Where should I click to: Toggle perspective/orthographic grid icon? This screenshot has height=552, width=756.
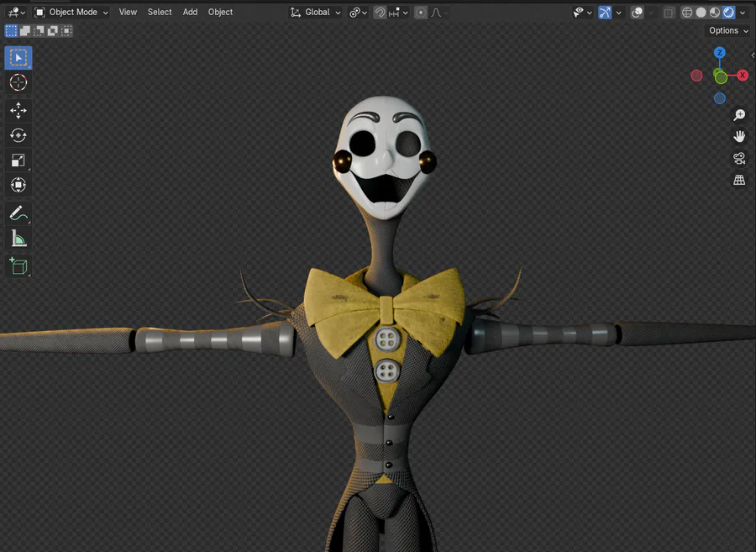pyautogui.click(x=739, y=181)
